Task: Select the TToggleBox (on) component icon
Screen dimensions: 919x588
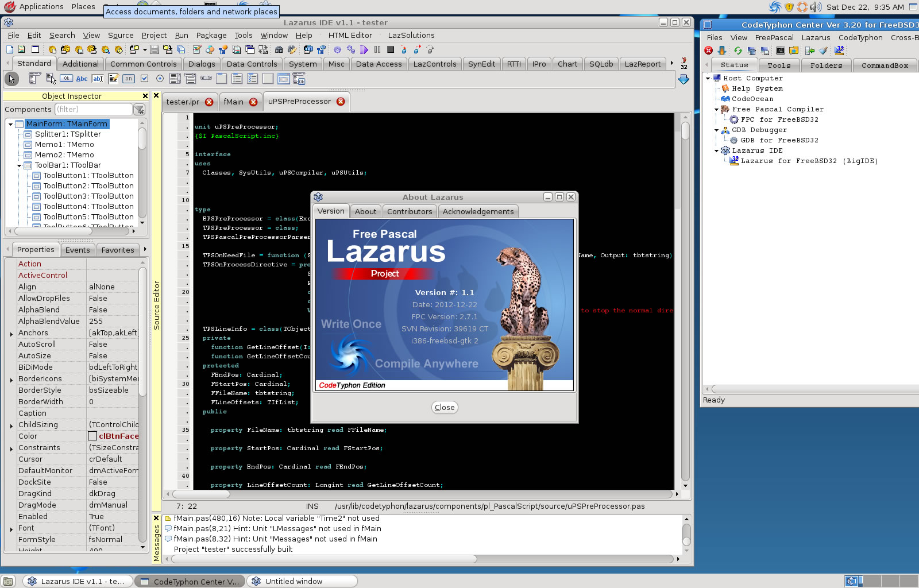Action: (x=129, y=79)
